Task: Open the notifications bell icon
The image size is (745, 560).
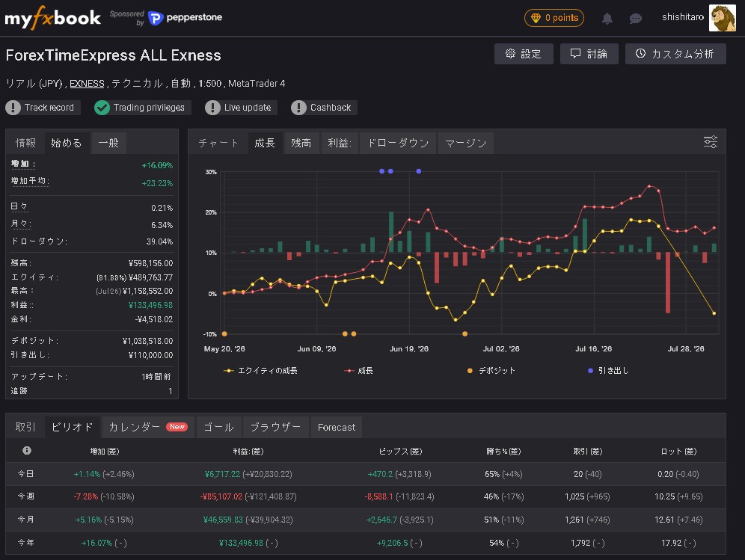Action: point(607,19)
